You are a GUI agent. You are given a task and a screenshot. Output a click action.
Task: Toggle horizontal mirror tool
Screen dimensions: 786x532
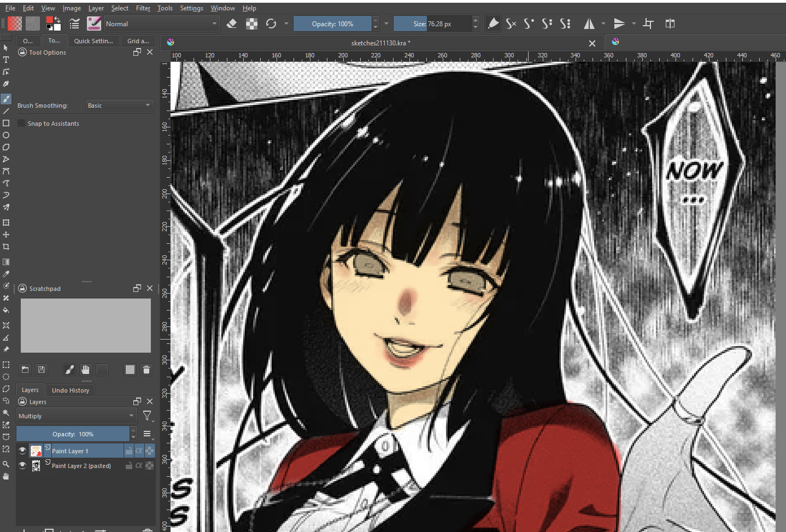tap(589, 24)
